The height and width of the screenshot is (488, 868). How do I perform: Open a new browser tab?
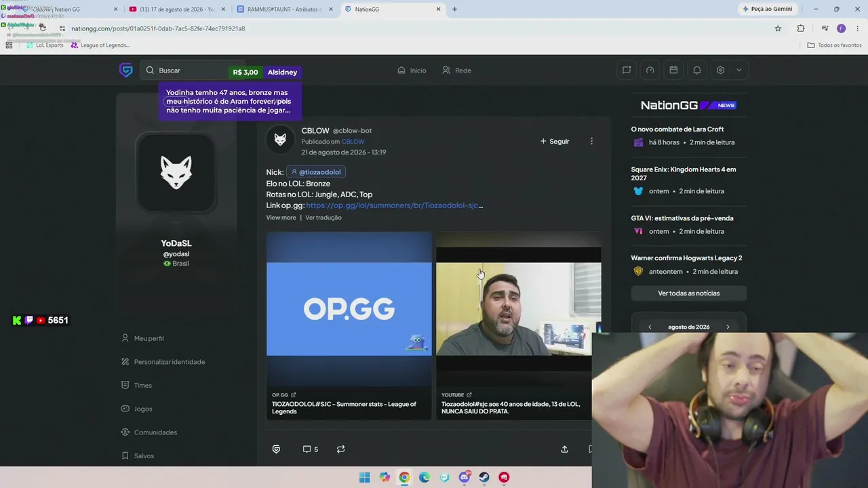click(x=454, y=9)
